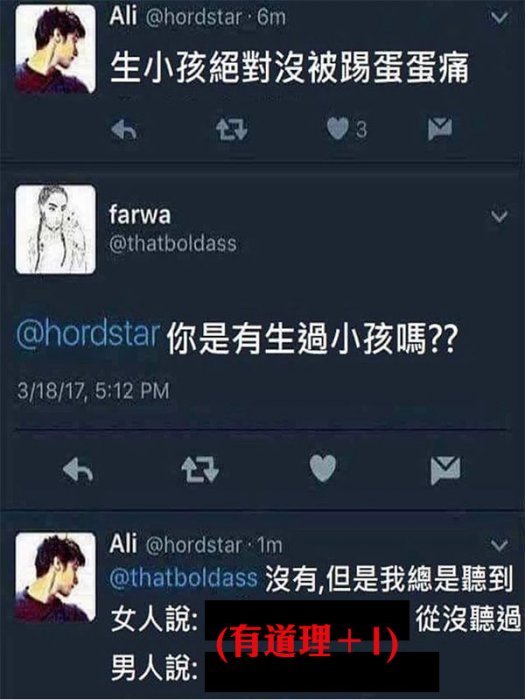
Task: Like Ali's tweet with 3 likes
Action: (x=338, y=129)
